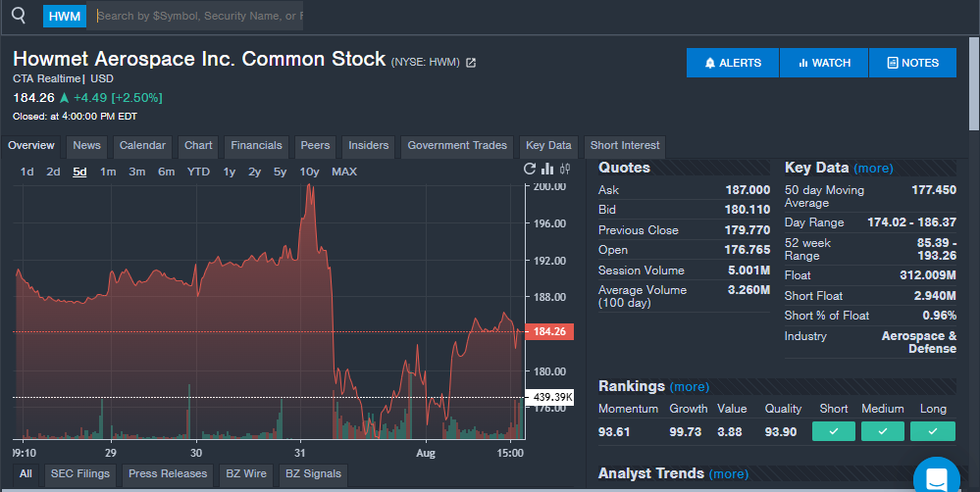Select the 3m chart range

pyautogui.click(x=137, y=172)
